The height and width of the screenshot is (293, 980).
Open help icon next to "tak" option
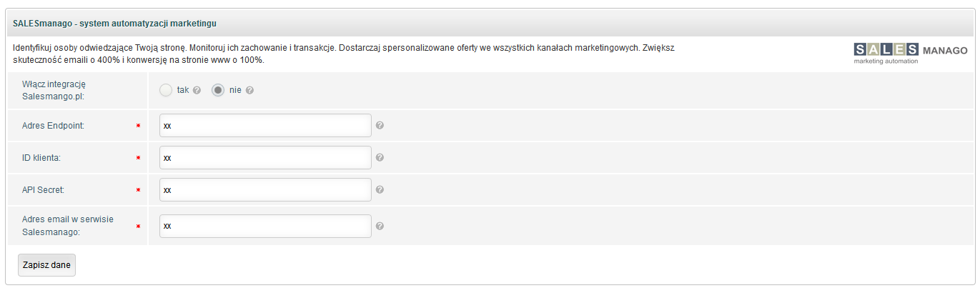pyautogui.click(x=197, y=91)
